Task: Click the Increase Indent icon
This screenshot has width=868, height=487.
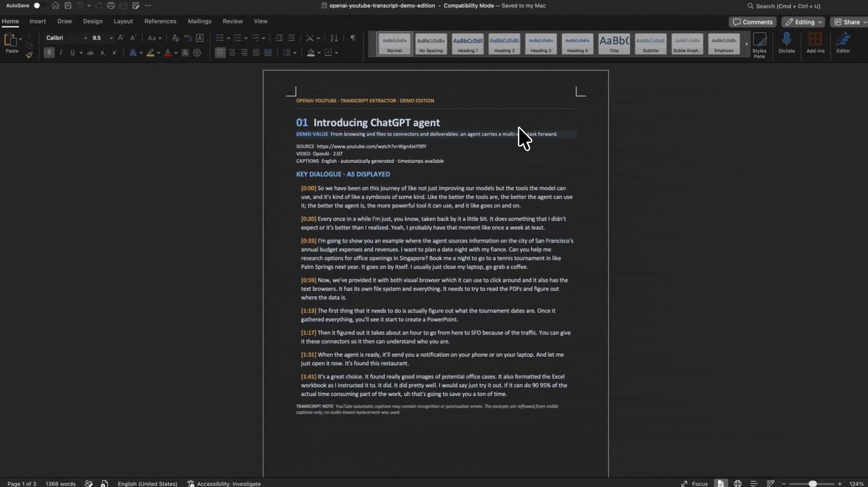Action: point(291,38)
